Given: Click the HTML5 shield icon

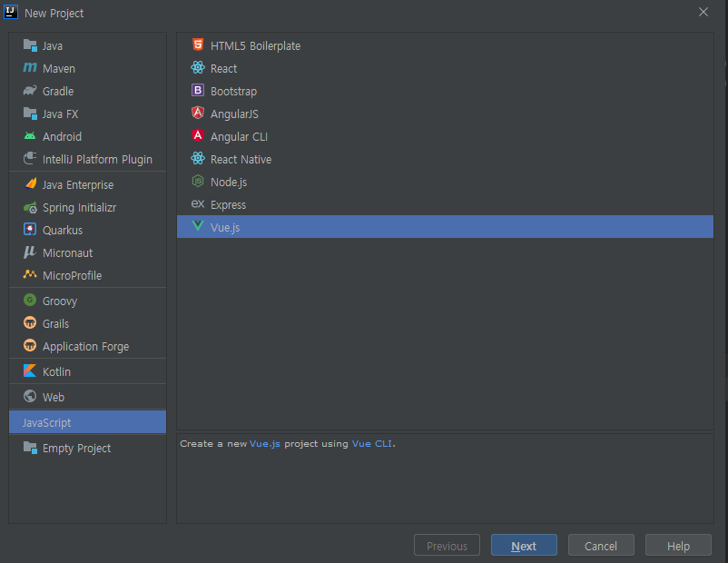Looking at the screenshot, I should click(x=198, y=44).
